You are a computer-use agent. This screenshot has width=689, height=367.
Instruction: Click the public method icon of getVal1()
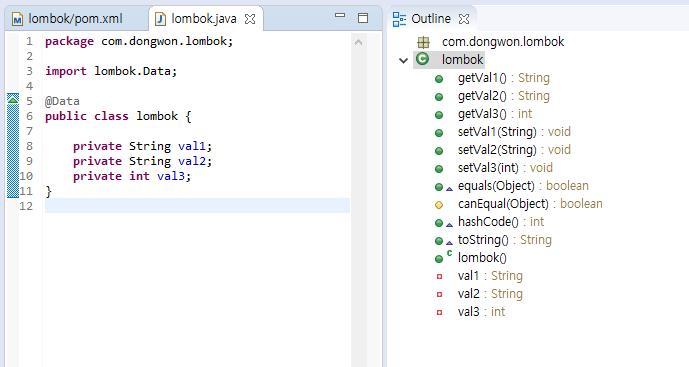[439, 79]
